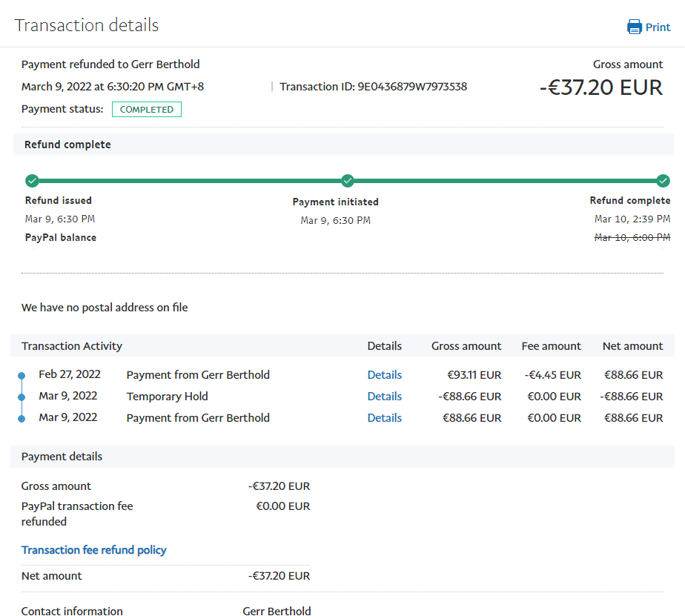685x616 pixels.
Task: Open Details for the Temporary Hold row
Action: pyautogui.click(x=384, y=397)
